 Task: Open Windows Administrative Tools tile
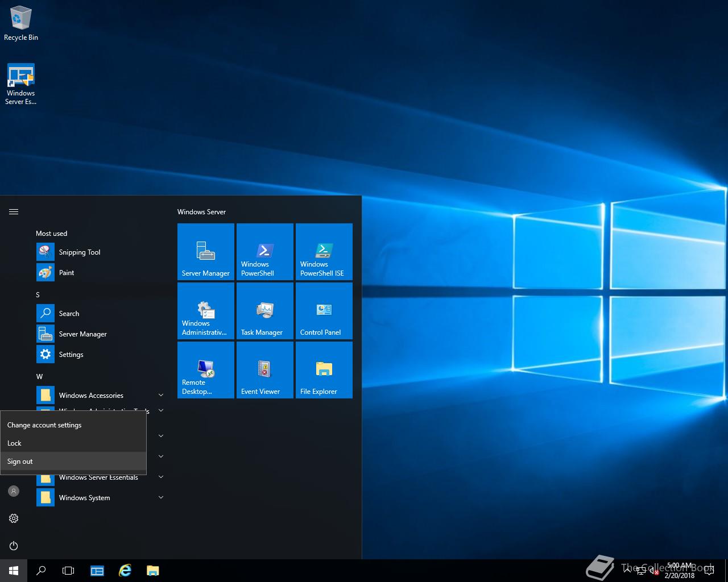[x=206, y=311]
